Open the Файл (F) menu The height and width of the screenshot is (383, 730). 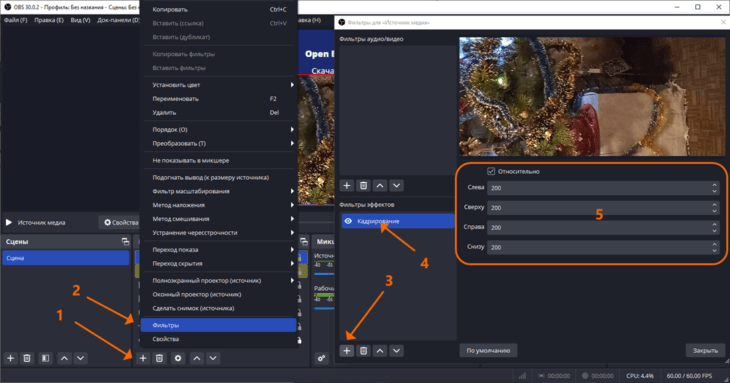click(15, 20)
